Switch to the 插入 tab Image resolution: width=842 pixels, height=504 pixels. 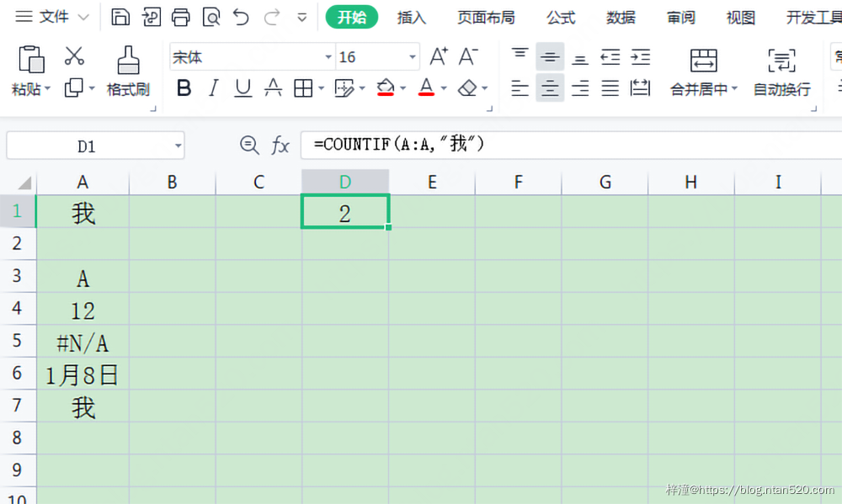pos(412,18)
